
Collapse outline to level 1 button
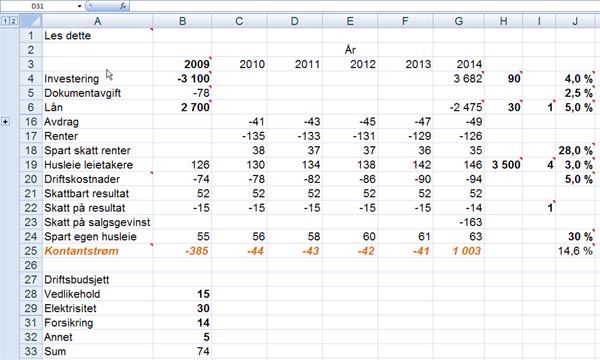coord(5,21)
